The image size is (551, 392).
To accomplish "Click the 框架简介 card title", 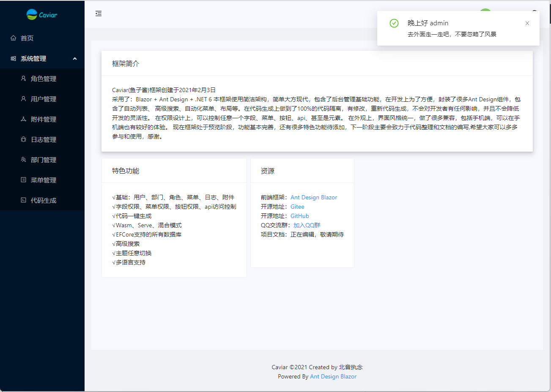I will pos(126,64).
